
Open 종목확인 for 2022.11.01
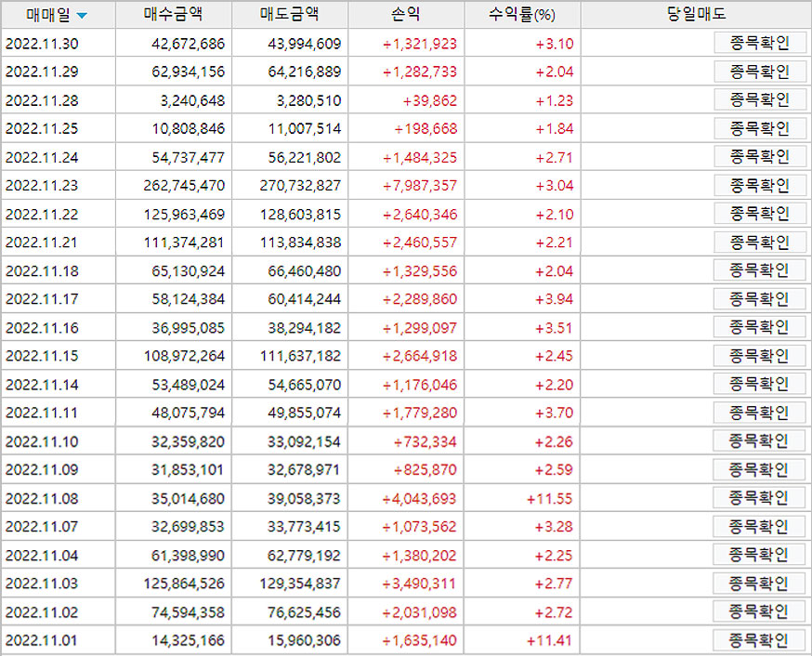pos(759,640)
